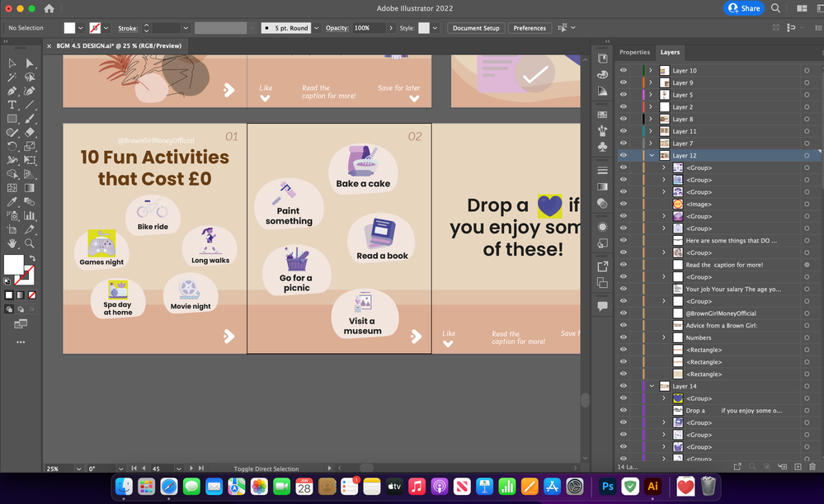
Task: Open the artboard number 45 dropdown
Action: (x=179, y=469)
